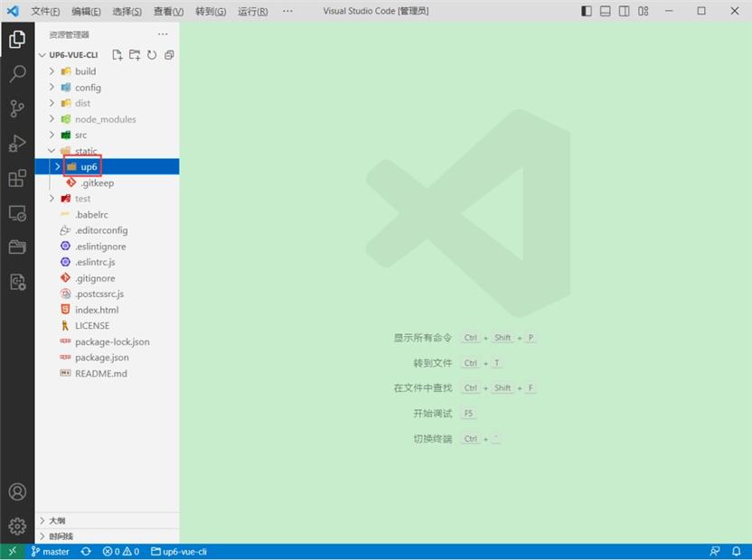Viewport: 752px width, 560px height.
Task: Toggle the primary sidebar layout button
Action: tap(586, 11)
